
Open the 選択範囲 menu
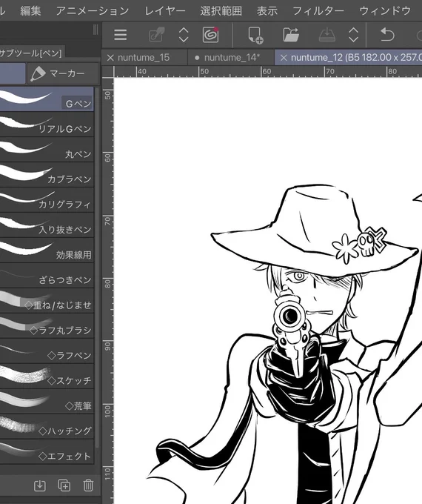[221, 11]
